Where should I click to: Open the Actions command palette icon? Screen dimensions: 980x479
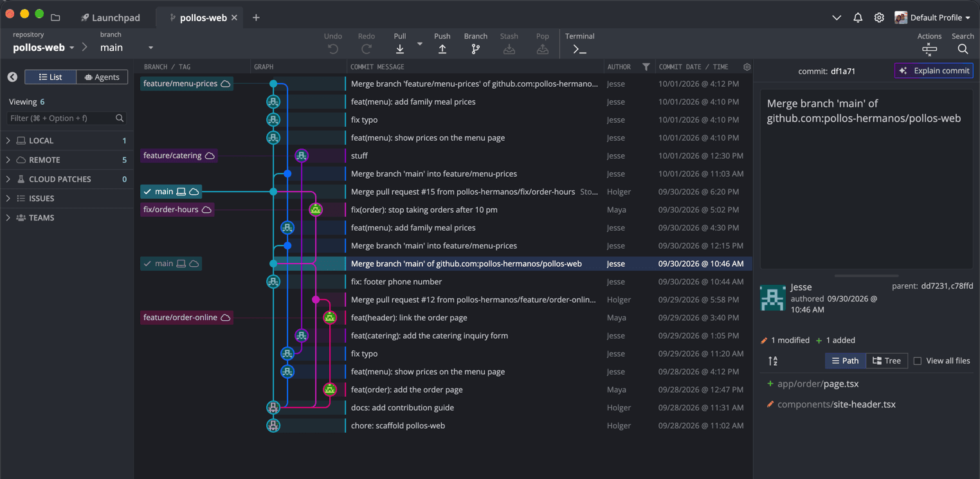929,49
